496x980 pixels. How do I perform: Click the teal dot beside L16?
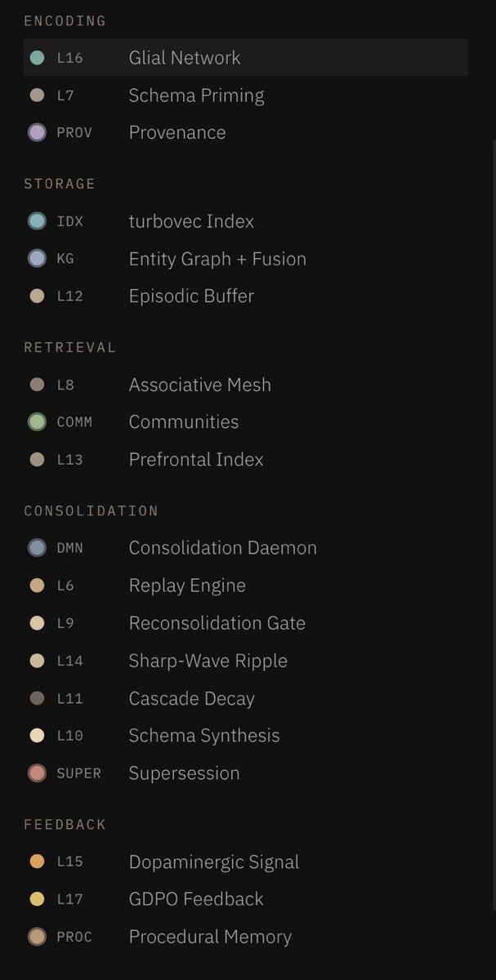[37, 58]
